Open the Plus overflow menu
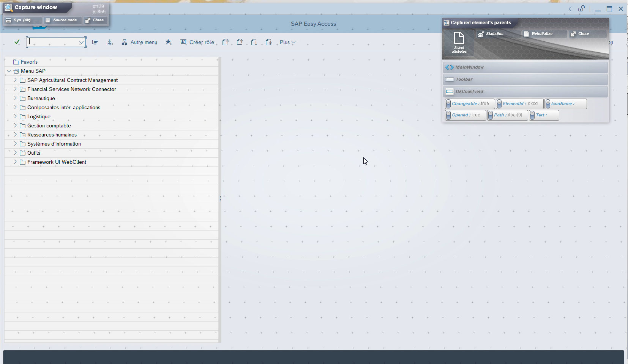 (287, 42)
